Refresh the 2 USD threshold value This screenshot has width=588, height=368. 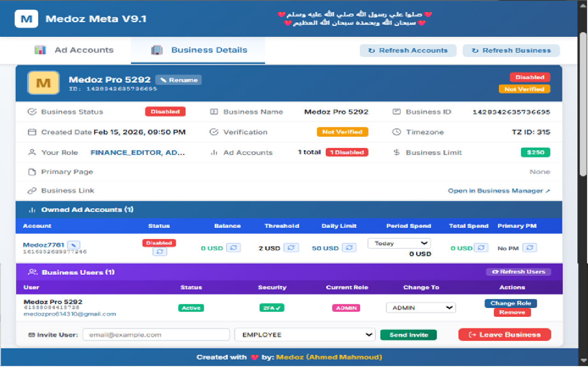click(x=291, y=248)
